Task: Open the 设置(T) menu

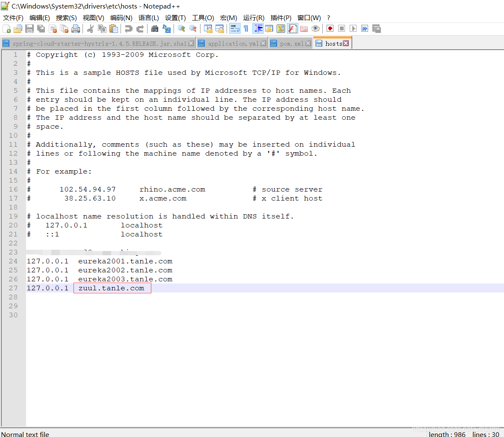Action: tap(176, 18)
